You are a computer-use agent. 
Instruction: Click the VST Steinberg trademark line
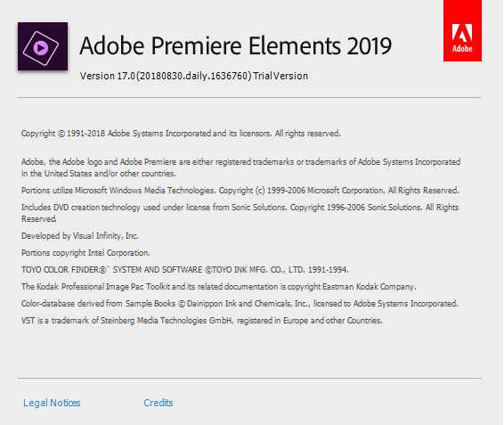tap(202, 321)
